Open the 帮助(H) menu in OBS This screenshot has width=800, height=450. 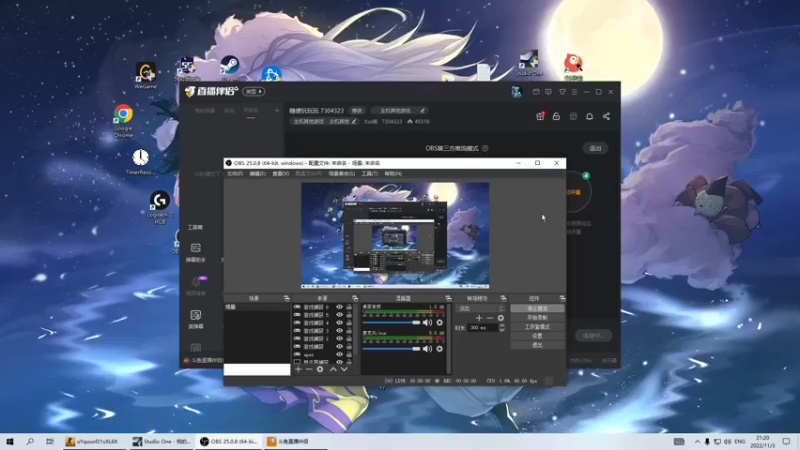[393, 173]
